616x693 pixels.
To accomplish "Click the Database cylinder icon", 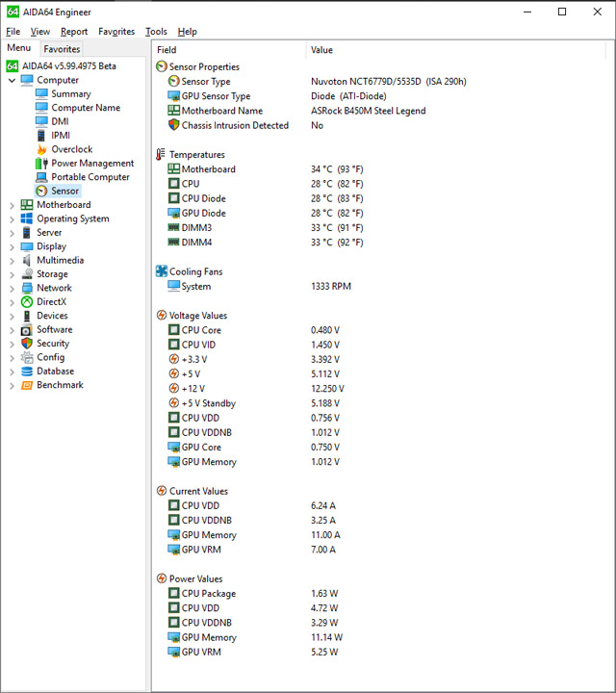I will tap(27, 372).
